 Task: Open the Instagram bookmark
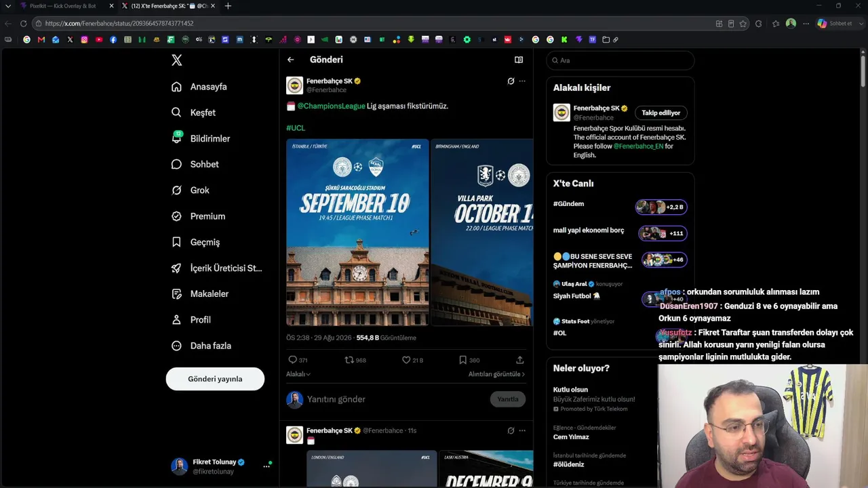[84, 40]
